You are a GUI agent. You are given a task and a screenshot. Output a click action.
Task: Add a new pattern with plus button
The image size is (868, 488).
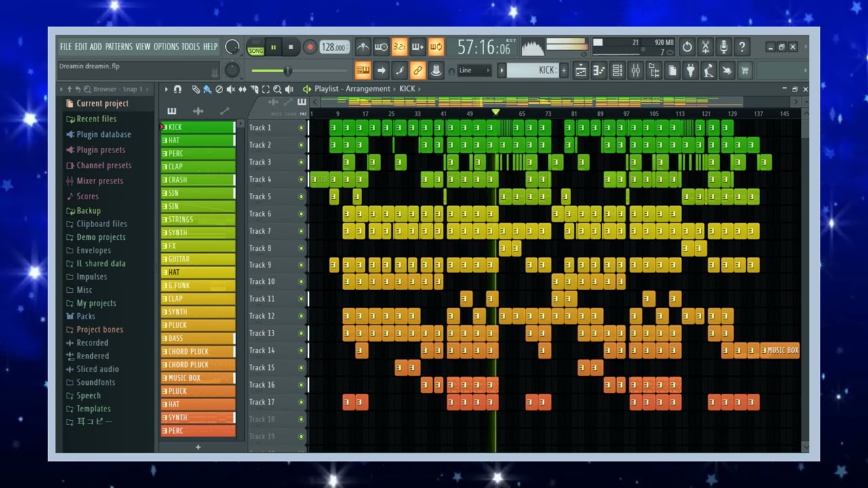coord(564,70)
